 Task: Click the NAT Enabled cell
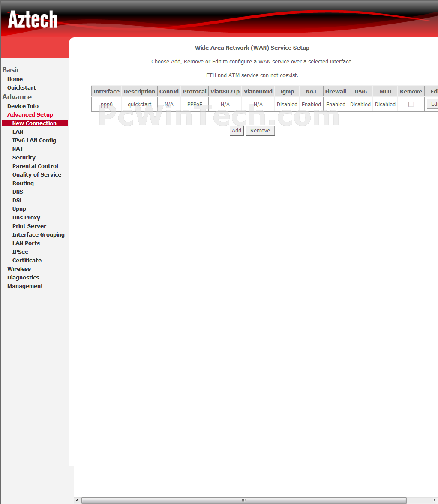312,105
